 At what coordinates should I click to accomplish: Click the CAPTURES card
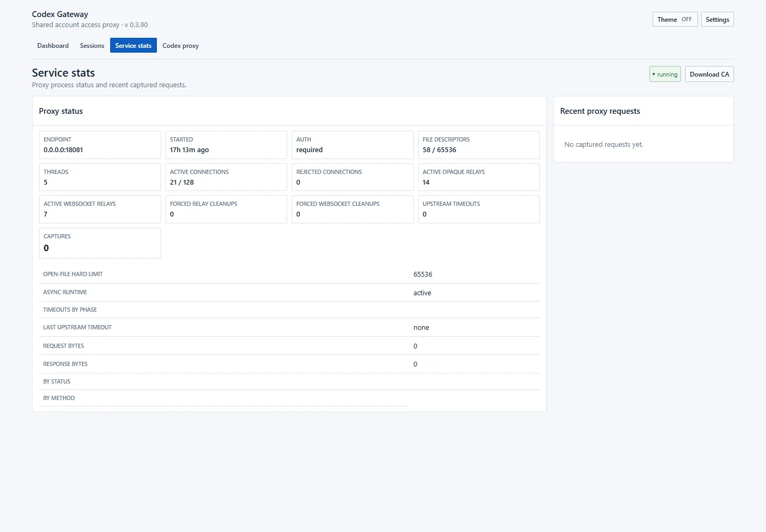point(100,243)
